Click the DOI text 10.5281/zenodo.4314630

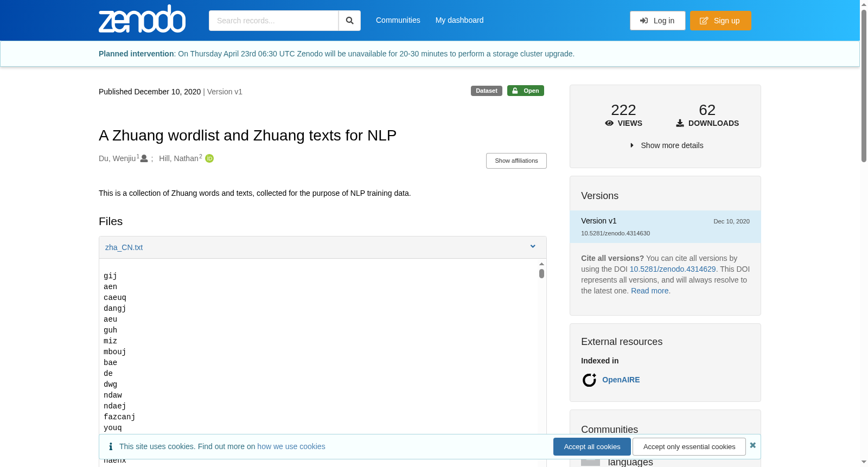point(615,233)
